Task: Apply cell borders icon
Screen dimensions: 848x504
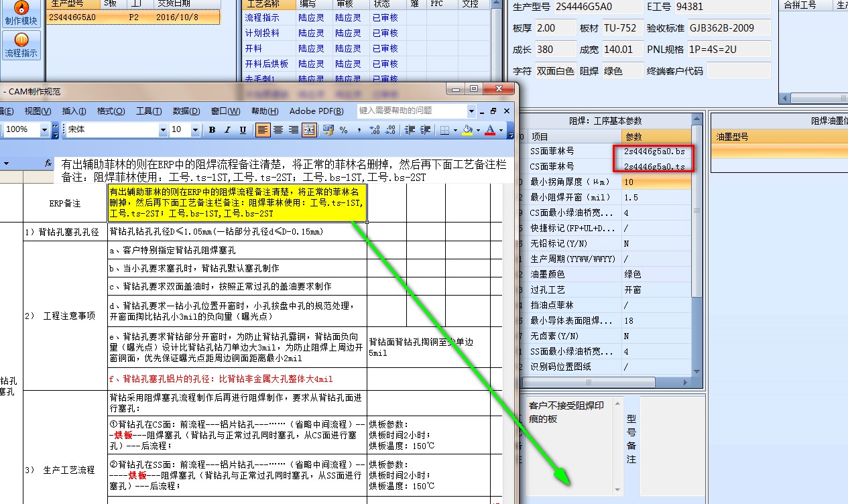Action: click(444, 130)
